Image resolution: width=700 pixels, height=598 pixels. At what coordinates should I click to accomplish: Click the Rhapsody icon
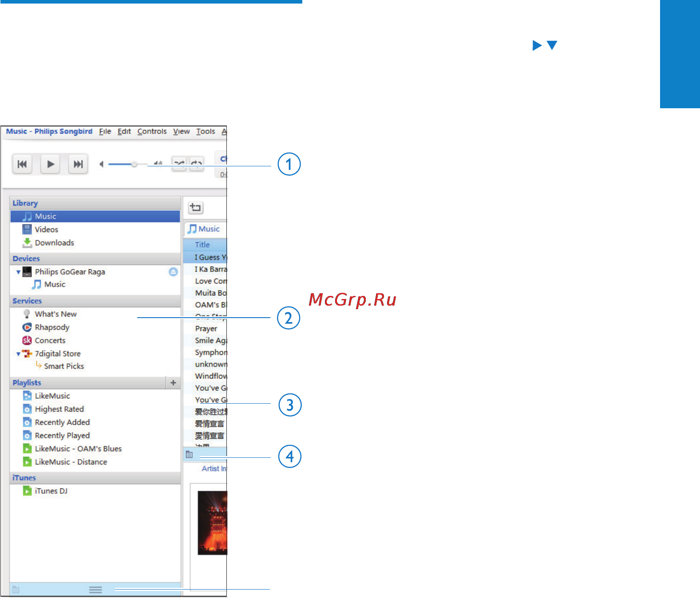click(x=27, y=327)
